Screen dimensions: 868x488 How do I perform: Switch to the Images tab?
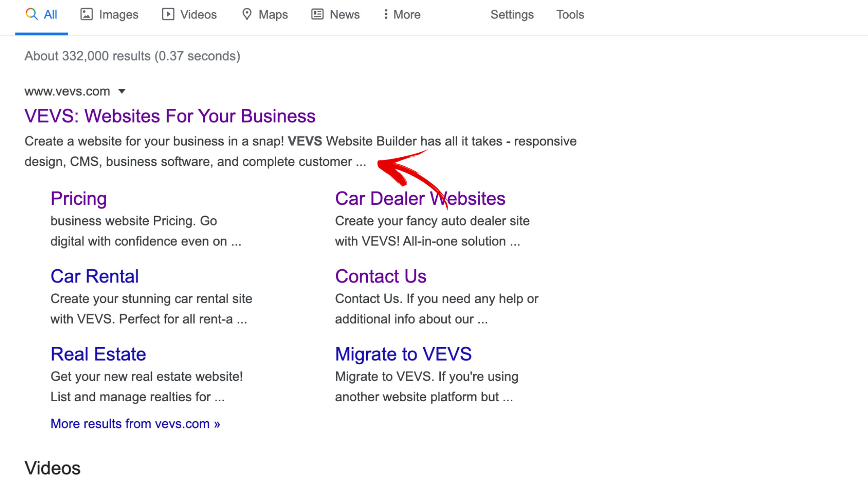pyautogui.click(x=109, y=14)
